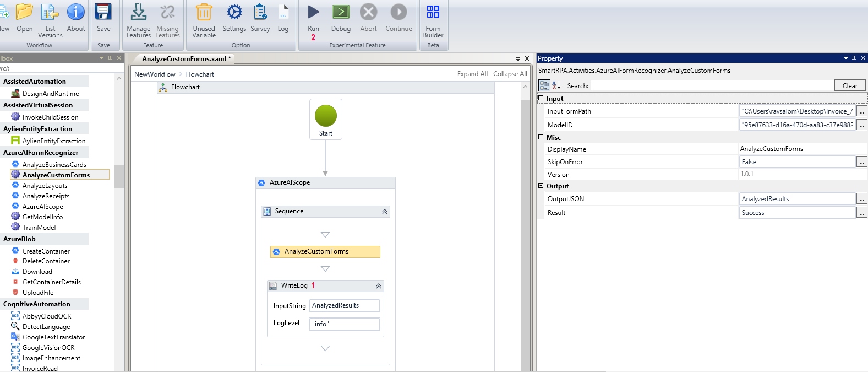Collapse the Sequence activity chevron
This screenshot has width=868, height=372.
click(x=385, y=212)
